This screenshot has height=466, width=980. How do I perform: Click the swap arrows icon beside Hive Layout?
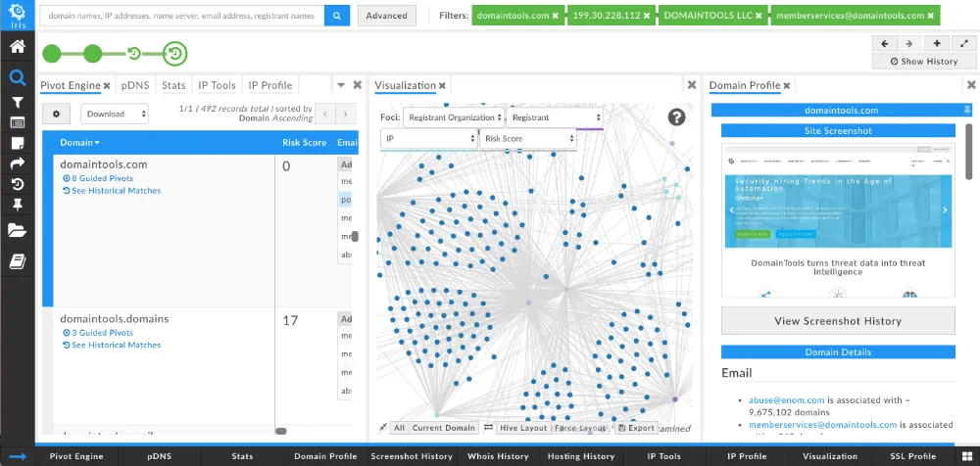[x=488, y=428]
